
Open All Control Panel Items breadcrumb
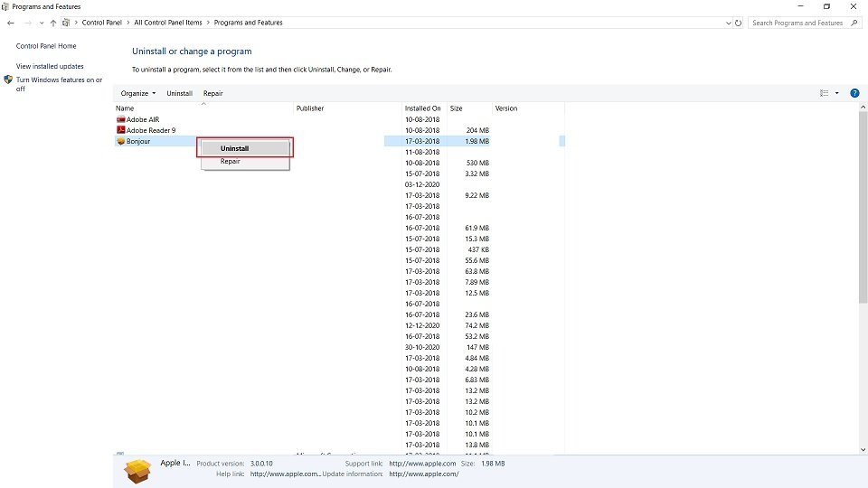pyautogui.click(x=168, y=23)
